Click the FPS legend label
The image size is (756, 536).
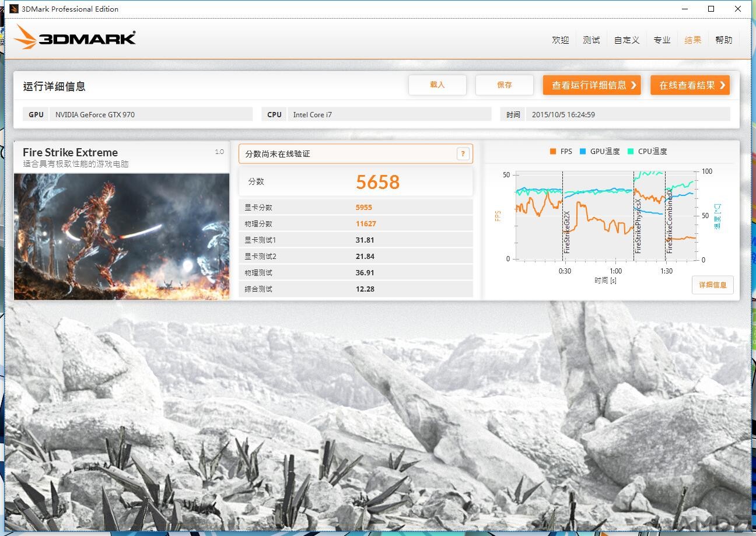[566, 152]
